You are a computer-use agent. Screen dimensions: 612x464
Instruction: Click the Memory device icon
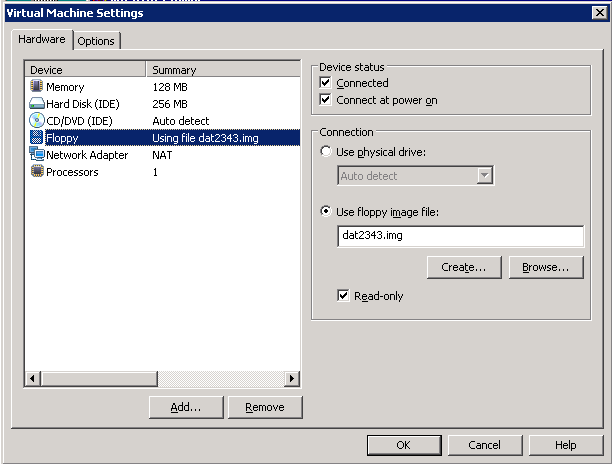(37, 87)
